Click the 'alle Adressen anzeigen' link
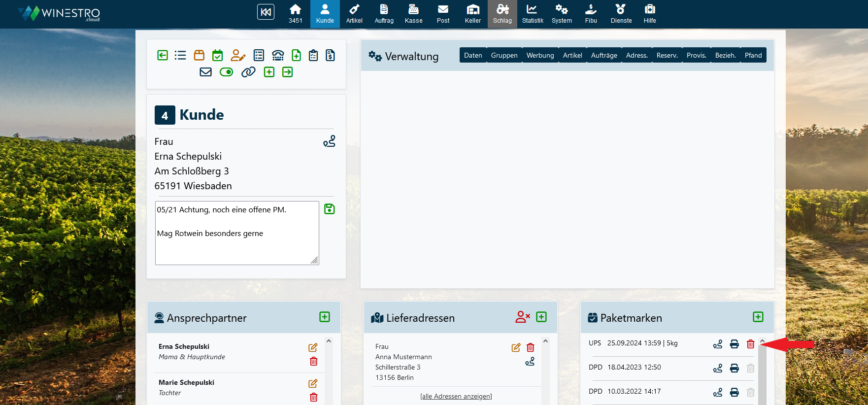This screenshot has width=868, height=405. [x=456, y=396]
